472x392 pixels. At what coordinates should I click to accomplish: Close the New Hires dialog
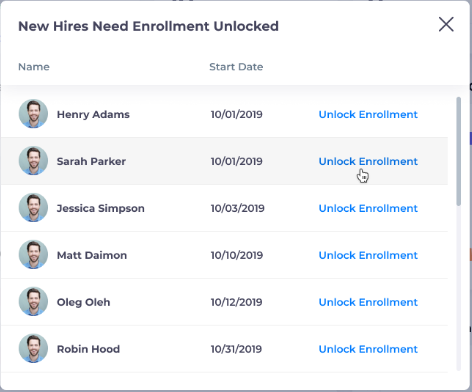[446, 25]
